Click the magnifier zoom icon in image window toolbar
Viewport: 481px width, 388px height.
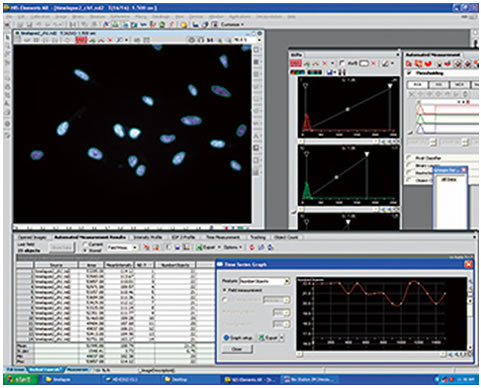[x=119, y=40]
